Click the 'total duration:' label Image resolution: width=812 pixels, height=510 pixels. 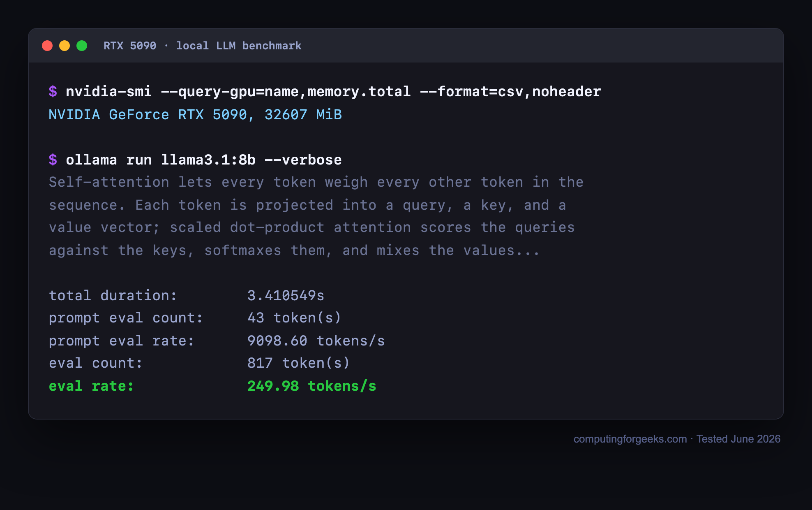(x=113, y=295)
